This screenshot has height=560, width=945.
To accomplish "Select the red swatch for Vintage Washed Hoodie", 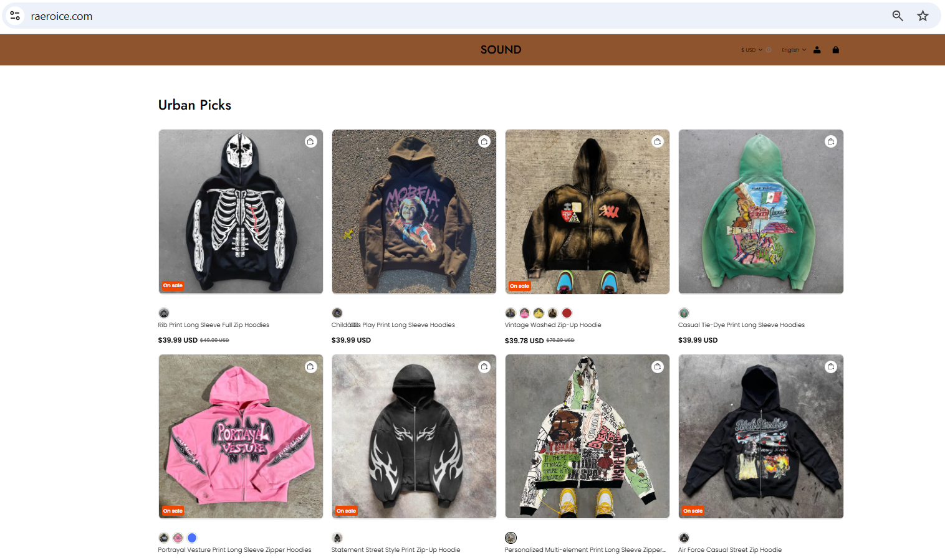I will pos(567,313).
